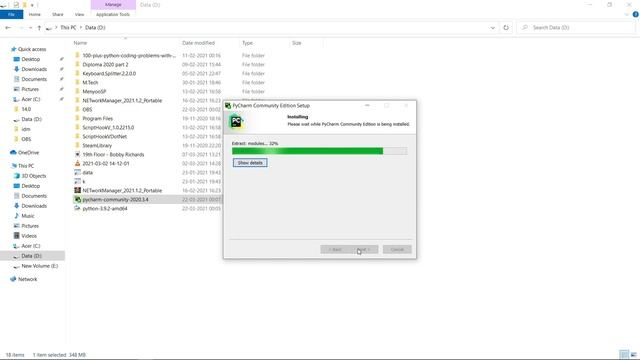
Task: Open Downloads under Quick access
Action: click(34, 69)
